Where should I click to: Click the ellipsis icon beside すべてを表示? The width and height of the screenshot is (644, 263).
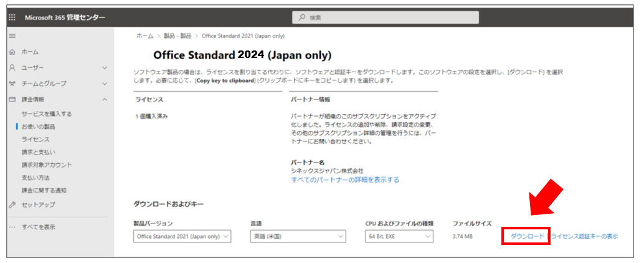(12, 227)
